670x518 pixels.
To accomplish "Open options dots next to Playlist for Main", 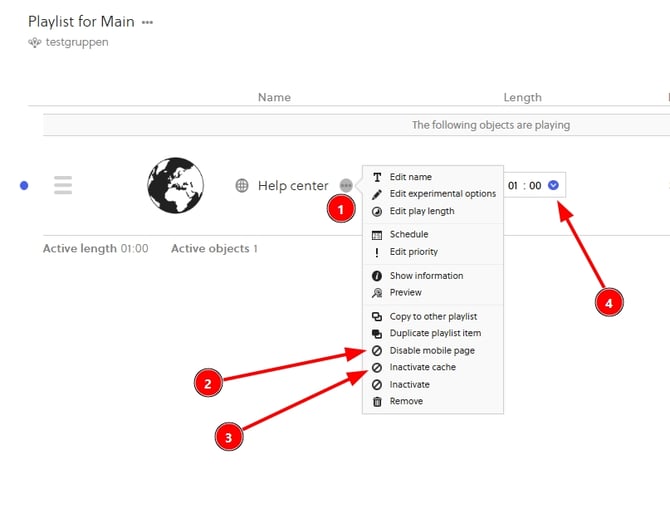I will click(x=148, y=22).
